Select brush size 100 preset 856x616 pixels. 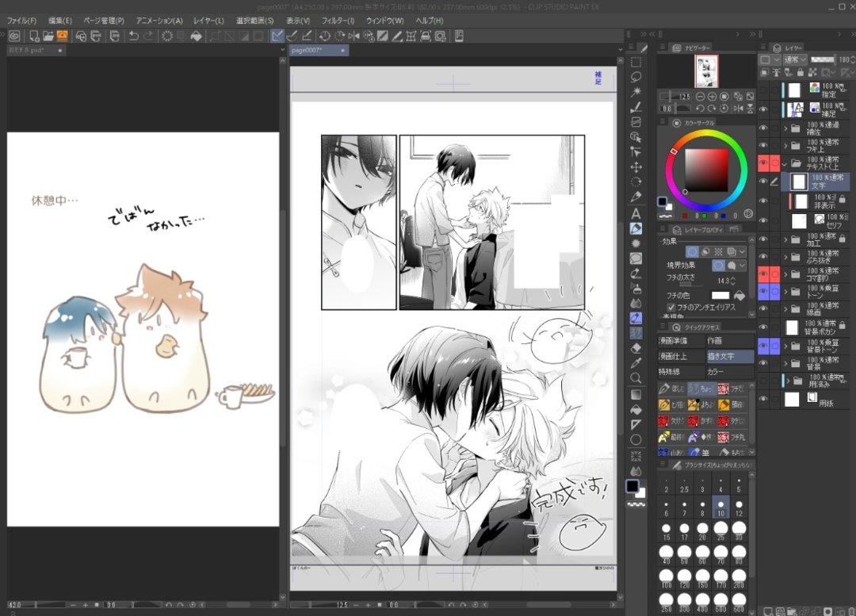coord(666,579)
